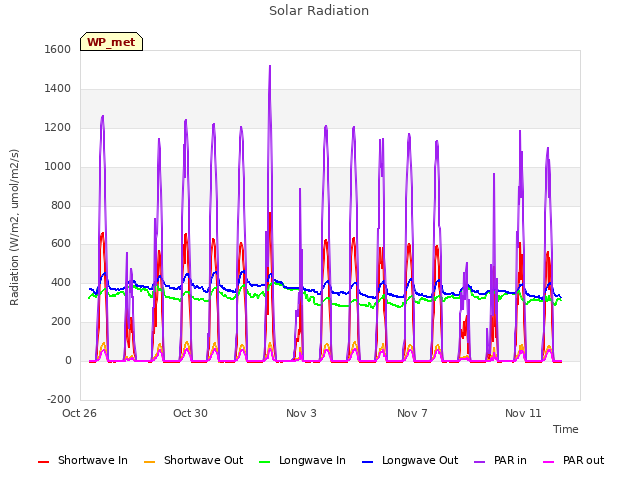
Task: Click the 400 y-axis tick label
Action: [x=61, y=282]
